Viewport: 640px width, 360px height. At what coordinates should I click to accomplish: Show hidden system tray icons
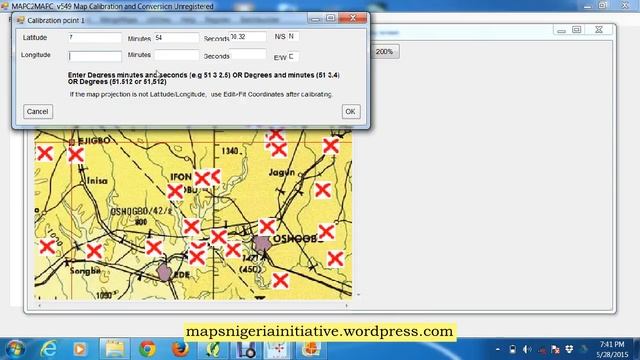click(498, 349)
